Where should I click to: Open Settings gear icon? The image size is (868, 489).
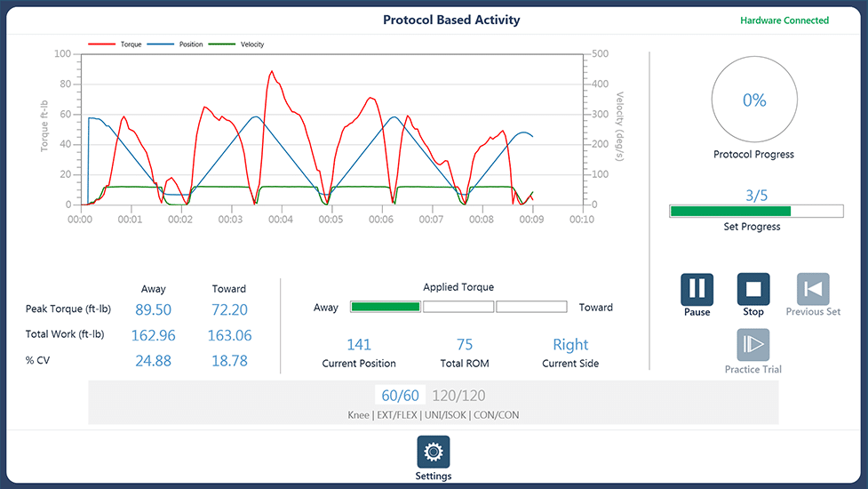(434, 452)
